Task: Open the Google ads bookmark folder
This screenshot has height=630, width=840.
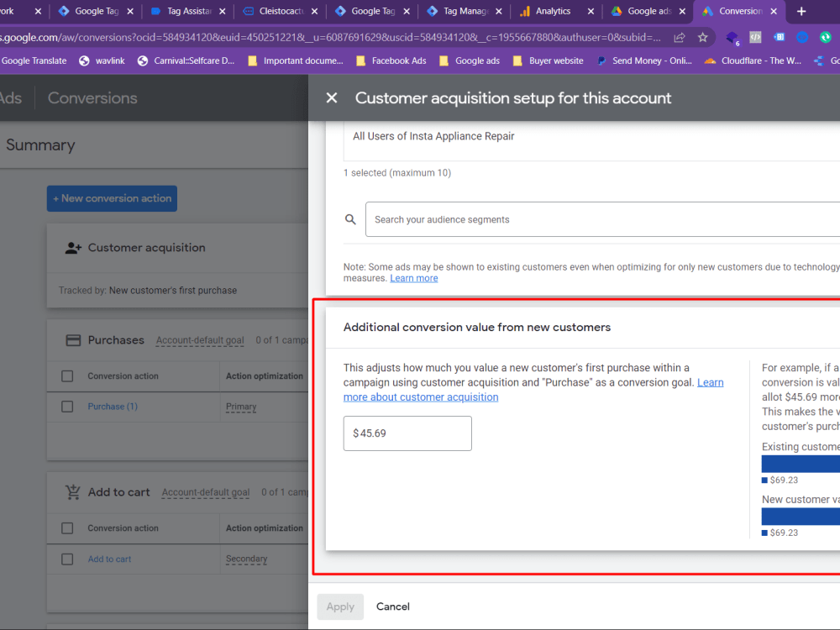Action: click(470, 60)
